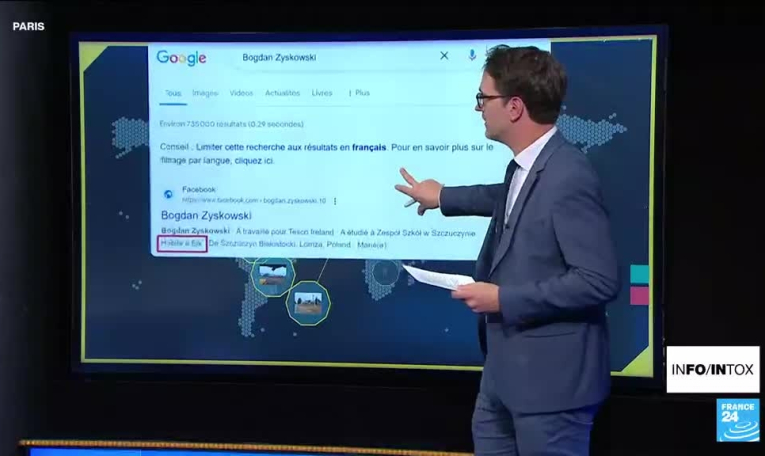765x456 pixels.
Task: Focus the search field containing Bogdan Zyskowski
Action: coord(320,57)
